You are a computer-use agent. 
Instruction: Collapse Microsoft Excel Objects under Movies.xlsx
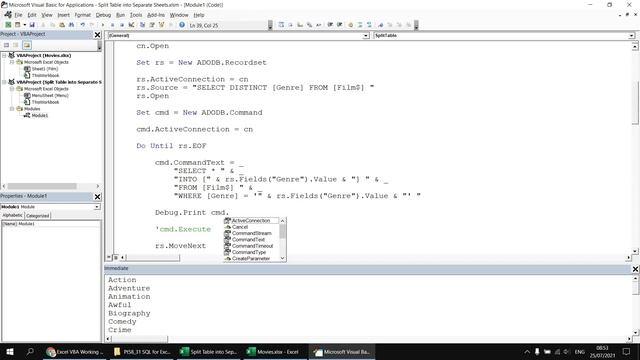12,62
